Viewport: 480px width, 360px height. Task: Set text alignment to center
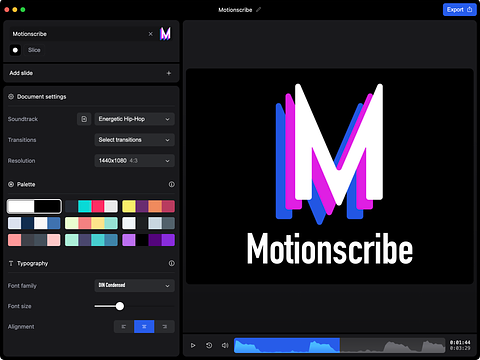144,327
